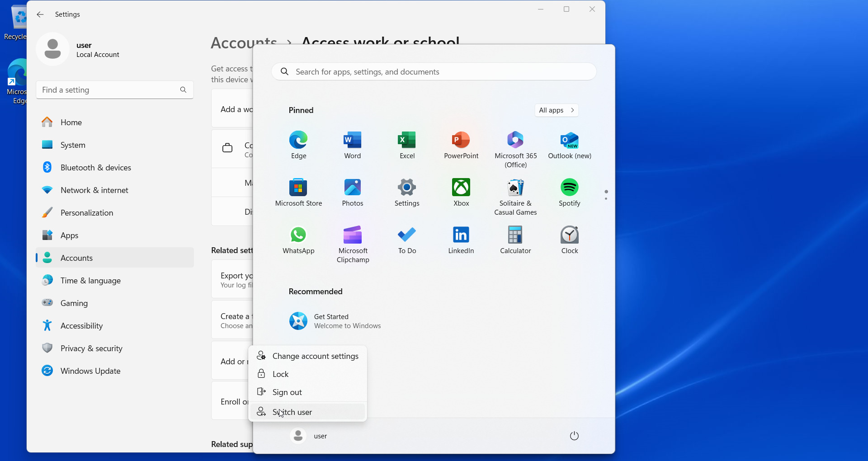Viewport: 868px width, 461px height.
Task: Click the Start menu search box
Action: 434,72
